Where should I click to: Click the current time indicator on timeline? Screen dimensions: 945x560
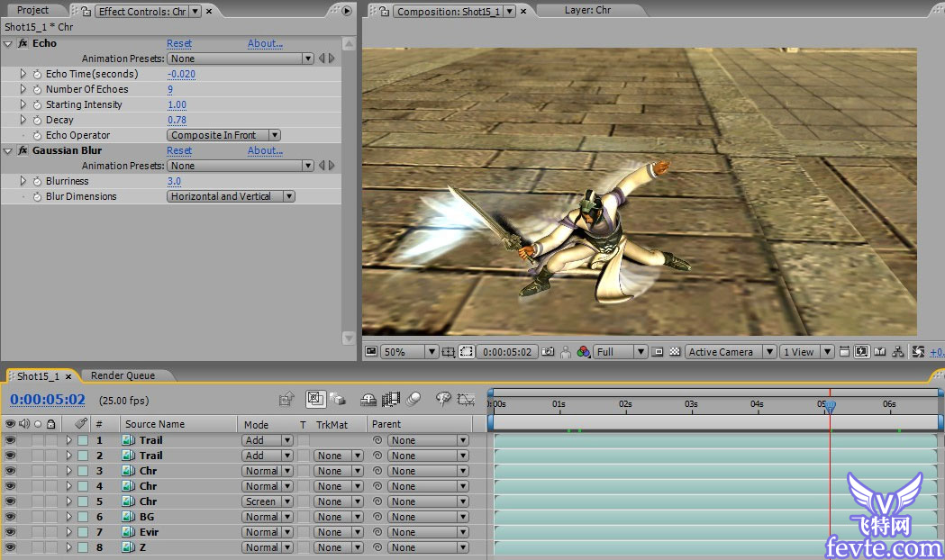830,406
